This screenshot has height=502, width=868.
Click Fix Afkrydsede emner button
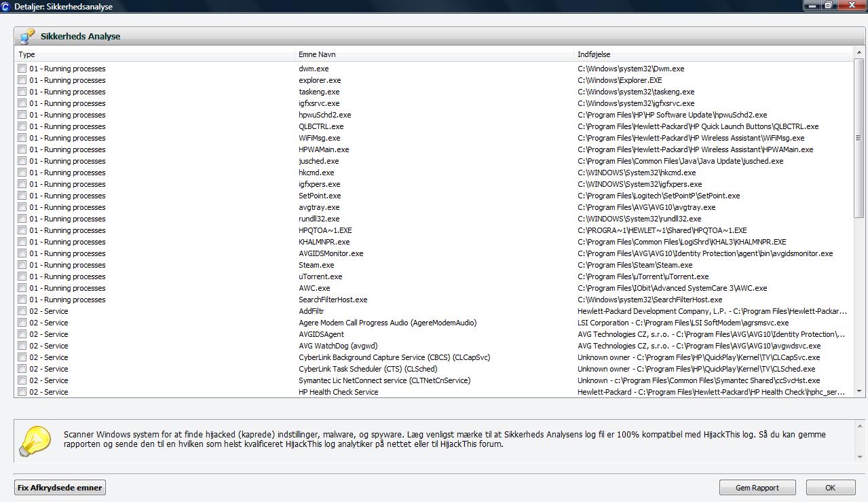[x=60, y=488]
